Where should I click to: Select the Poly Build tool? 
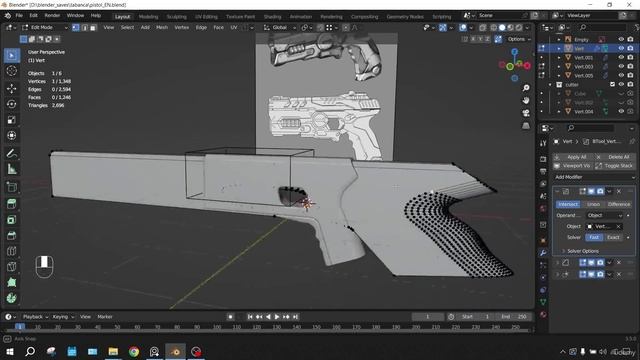[x=12, y=282]
